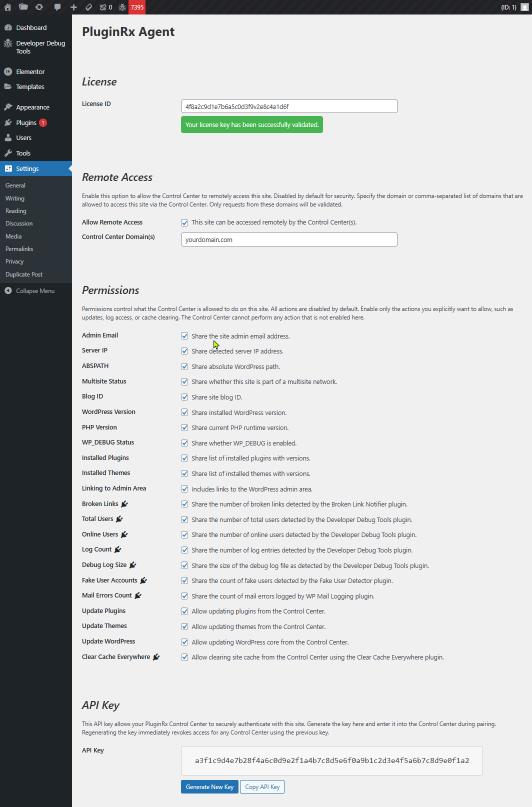Viewport: 532px width, 807px height.
Task: Click the (ID: 1) text in admin bar
Action: click(x=508, y=7)
